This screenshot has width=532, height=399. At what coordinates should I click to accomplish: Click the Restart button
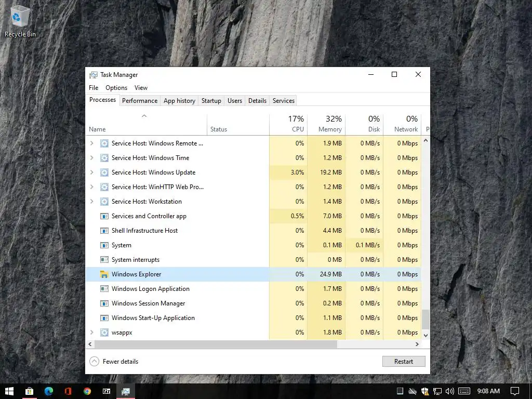coord(403,362)
